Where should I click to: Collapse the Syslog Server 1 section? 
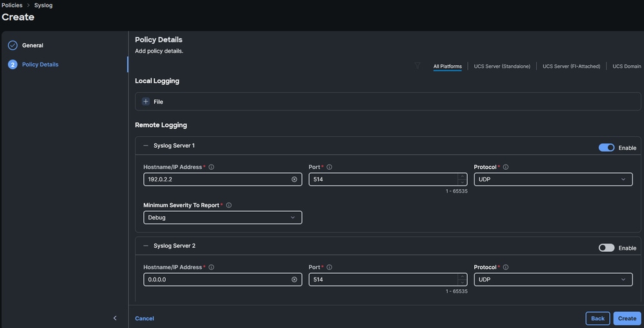coord(146,145)
